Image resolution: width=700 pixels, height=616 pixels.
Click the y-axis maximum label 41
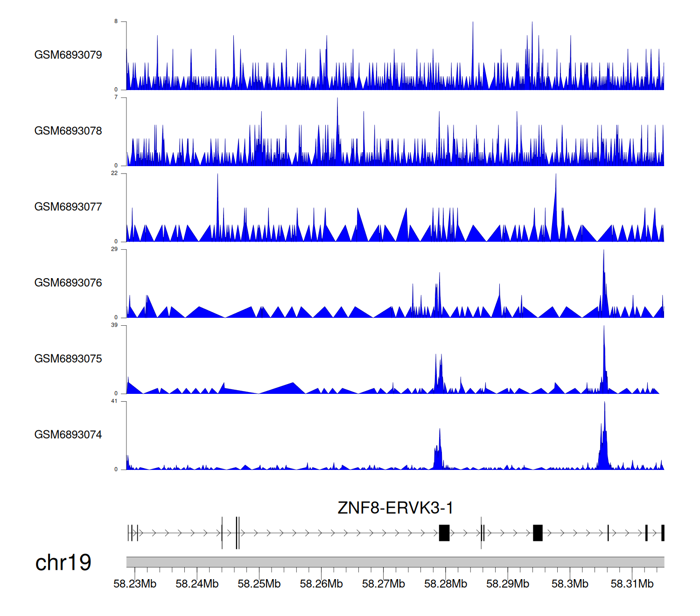[114, 401]
